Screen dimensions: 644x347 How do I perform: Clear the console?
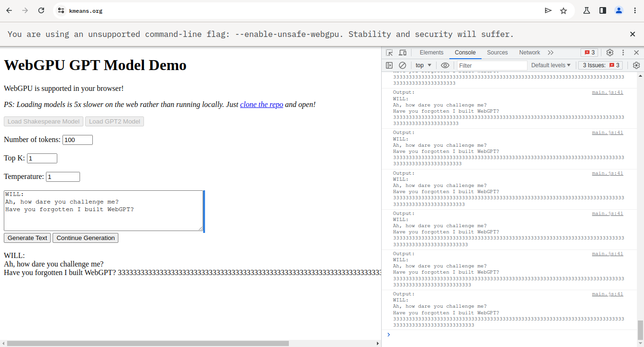coord(402,65)
